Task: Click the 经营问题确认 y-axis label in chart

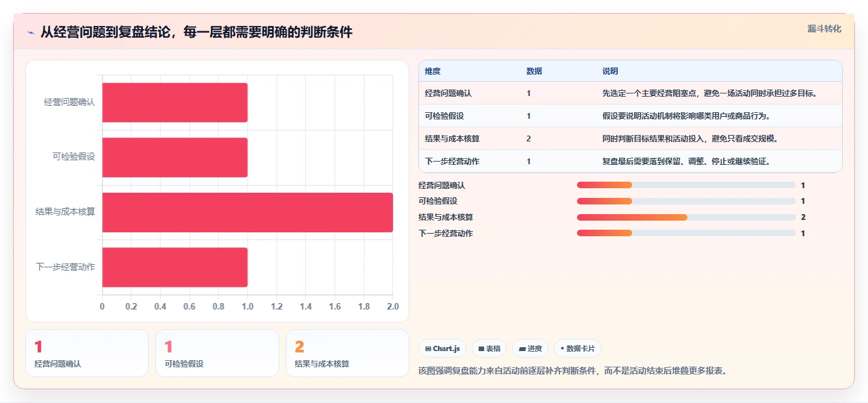Action: [x=70, y=103]
